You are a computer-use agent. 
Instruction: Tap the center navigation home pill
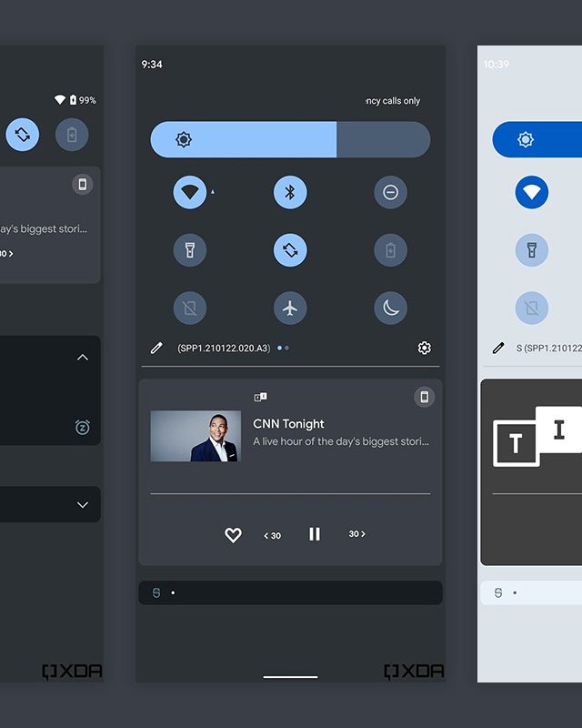point(290,677)
